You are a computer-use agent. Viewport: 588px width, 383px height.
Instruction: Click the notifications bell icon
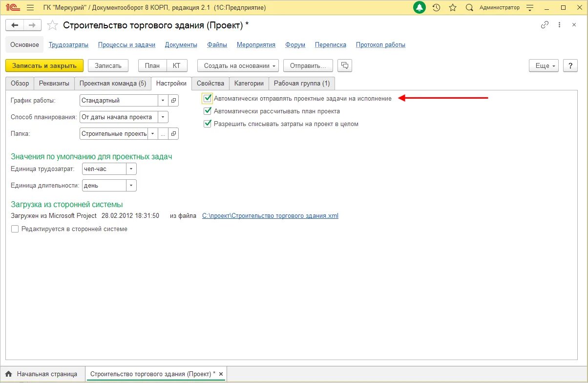(x=420, y=8)
